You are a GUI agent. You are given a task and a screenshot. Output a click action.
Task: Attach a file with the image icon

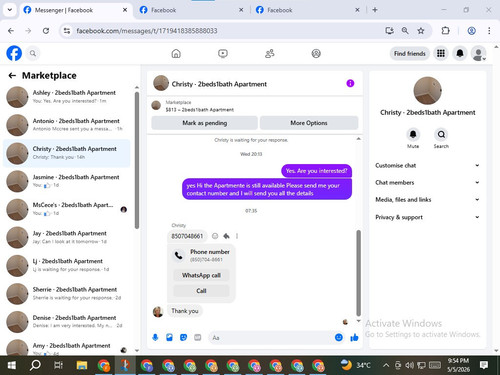(169, 338)
